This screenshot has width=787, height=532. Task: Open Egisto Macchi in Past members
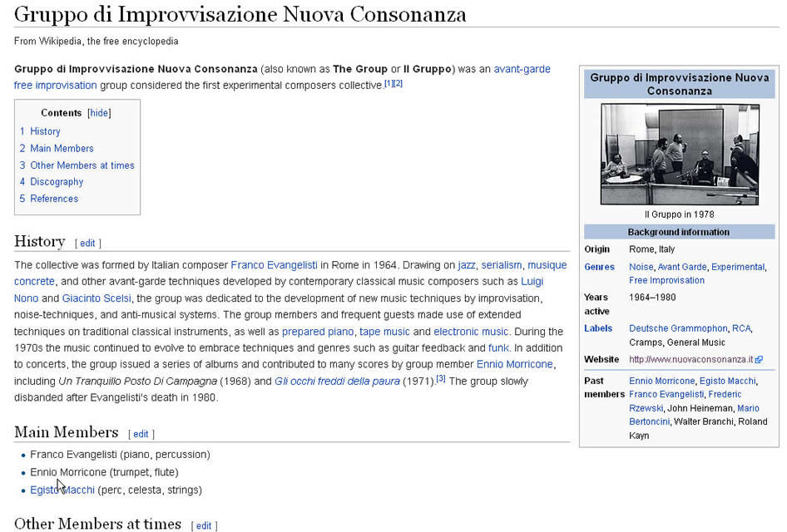click(728, 381)
